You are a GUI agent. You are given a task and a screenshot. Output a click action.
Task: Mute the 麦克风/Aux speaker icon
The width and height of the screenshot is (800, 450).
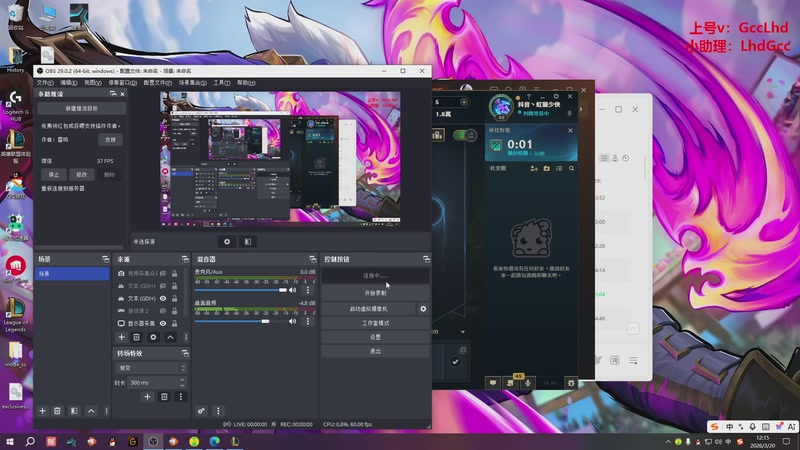click(x=292, y=290)
